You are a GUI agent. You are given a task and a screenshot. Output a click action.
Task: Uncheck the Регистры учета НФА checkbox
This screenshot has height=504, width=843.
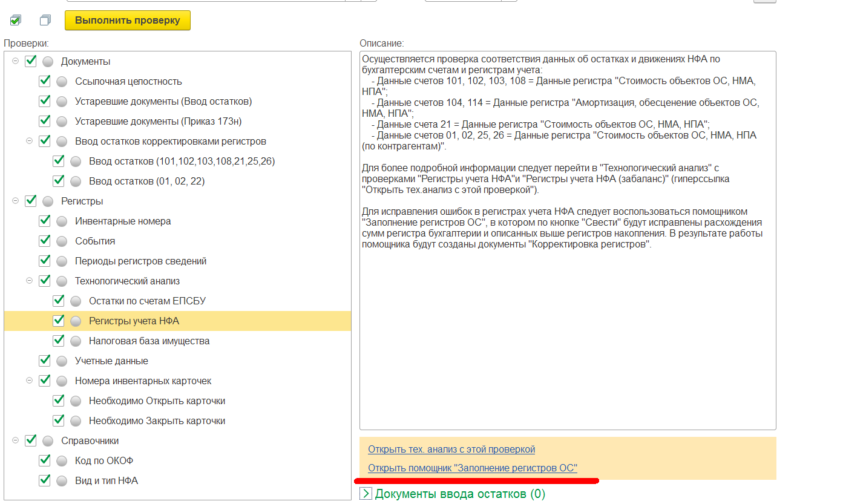(58, 321)
